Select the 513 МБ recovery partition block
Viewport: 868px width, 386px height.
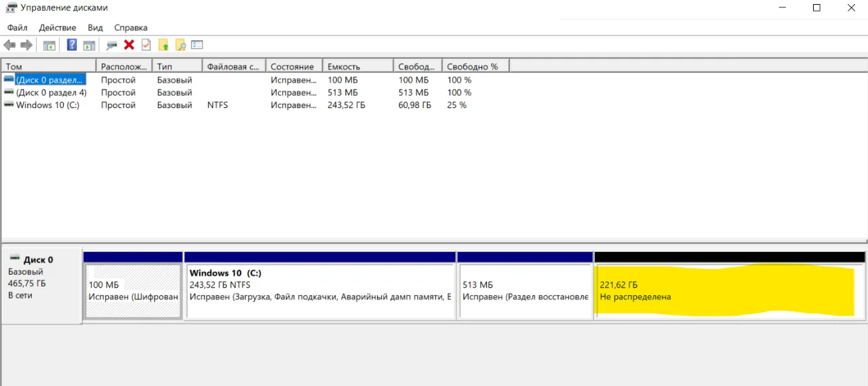(x=525, y=292)
